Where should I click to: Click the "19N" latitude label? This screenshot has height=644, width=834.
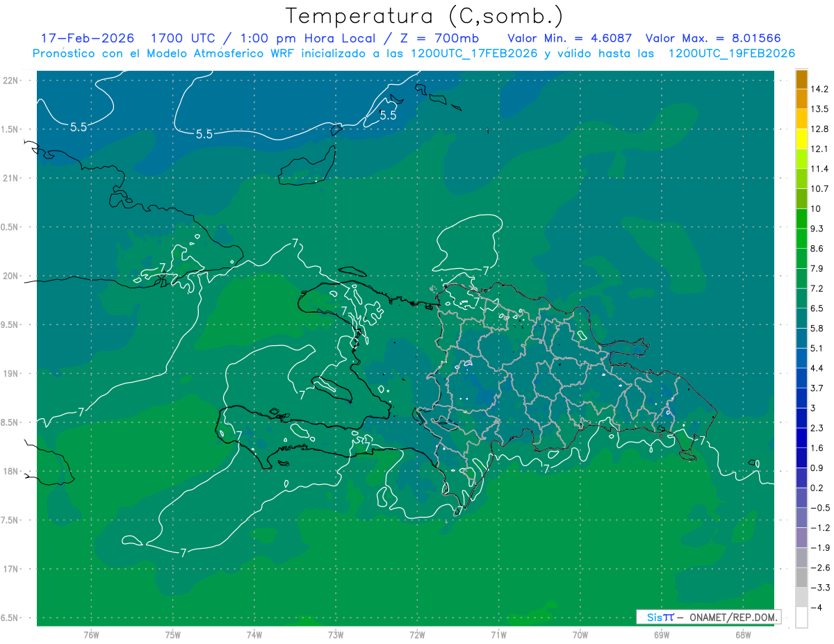10,374
